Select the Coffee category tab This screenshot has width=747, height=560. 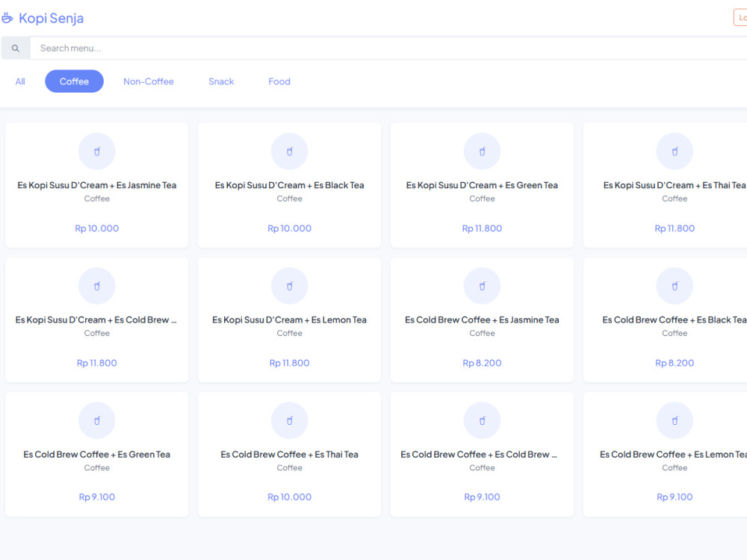[74, 81]
